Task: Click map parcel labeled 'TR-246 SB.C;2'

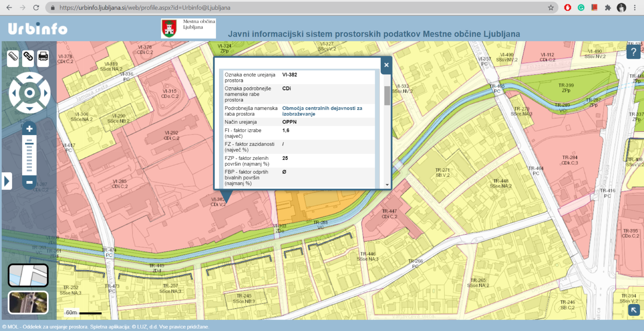Action: (x=567, y=305)
